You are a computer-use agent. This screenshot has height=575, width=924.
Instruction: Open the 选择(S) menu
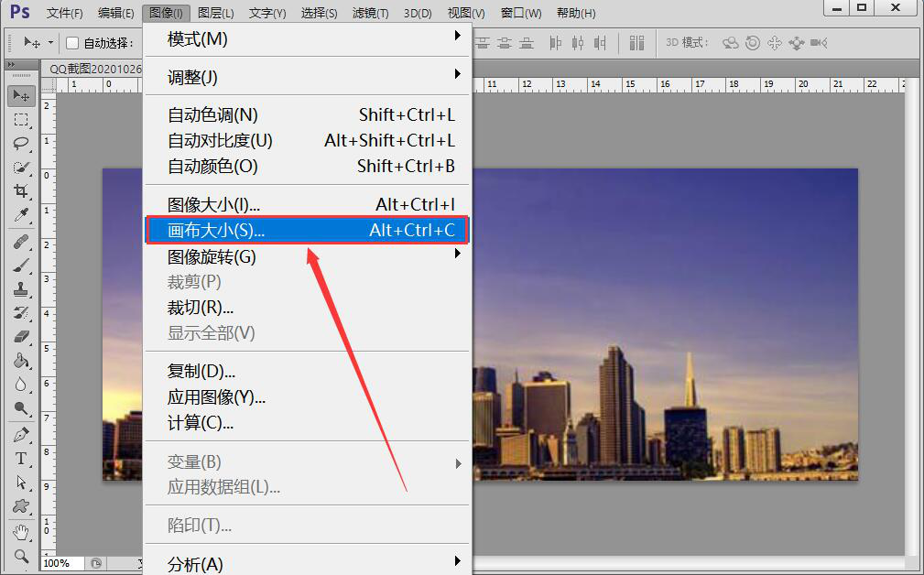click(x=319, y=13)
